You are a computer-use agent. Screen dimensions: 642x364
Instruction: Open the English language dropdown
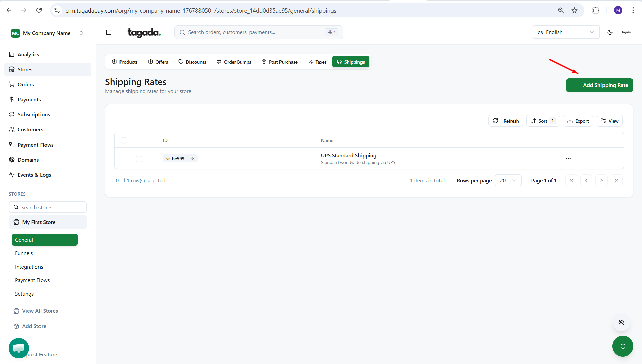[x=566, y=32]
